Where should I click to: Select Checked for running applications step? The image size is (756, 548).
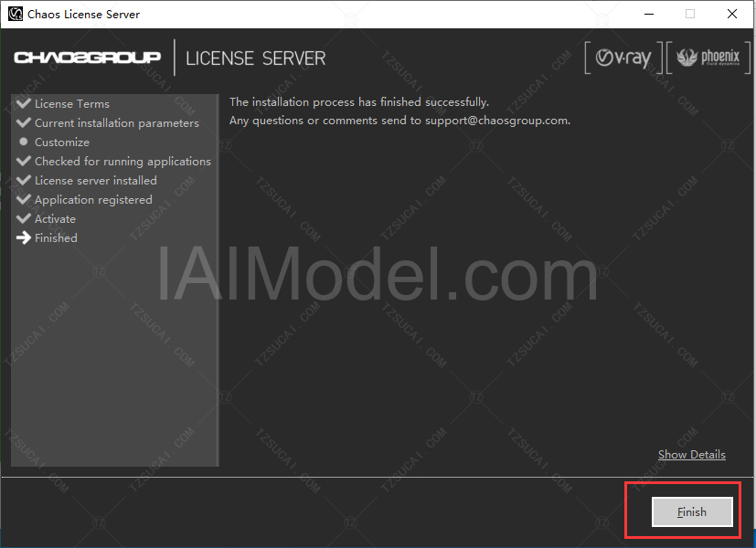pyautogui.click(x=122, y=162)
